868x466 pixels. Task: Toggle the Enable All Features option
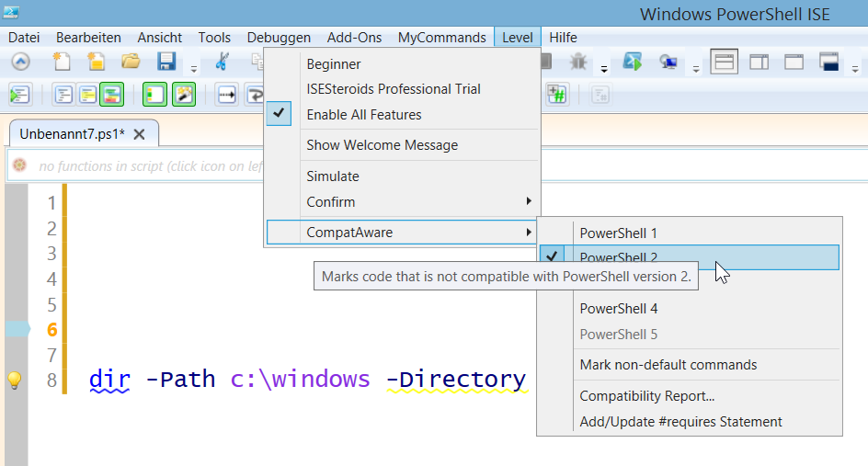(363, 115)
